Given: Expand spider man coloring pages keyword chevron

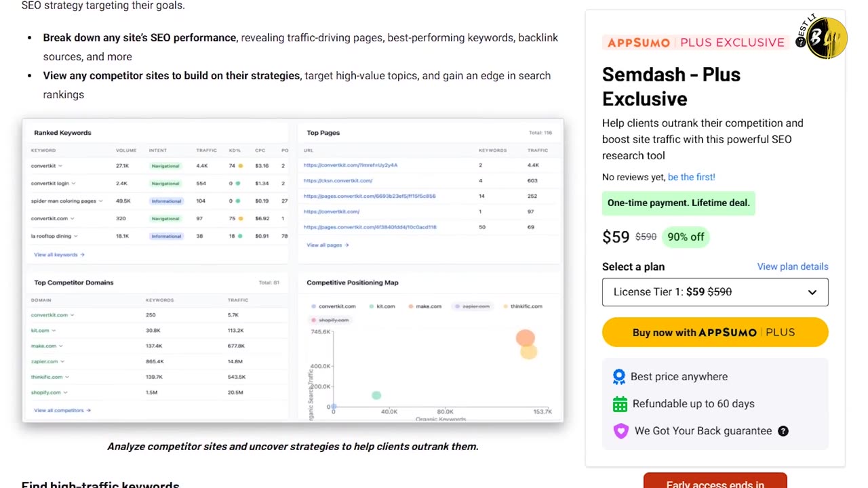Looking at the screenshot, I should point(101,201).
